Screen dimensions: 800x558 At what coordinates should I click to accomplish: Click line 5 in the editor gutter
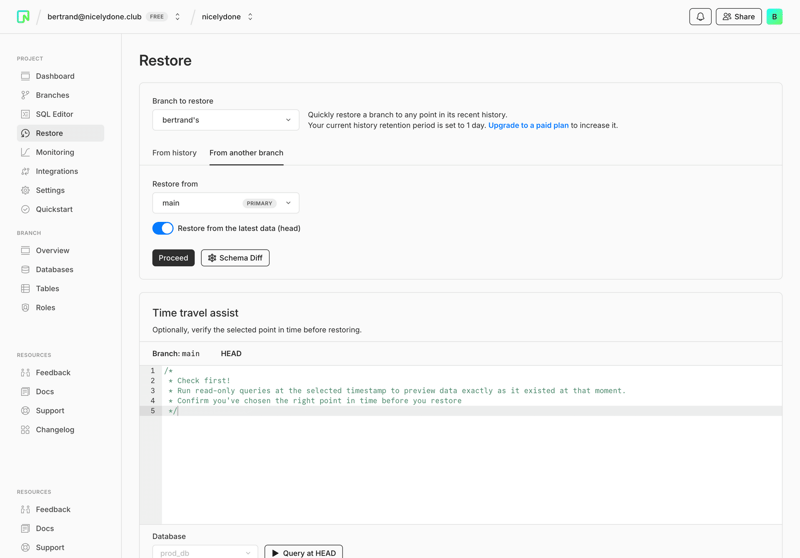pos(152,411)
